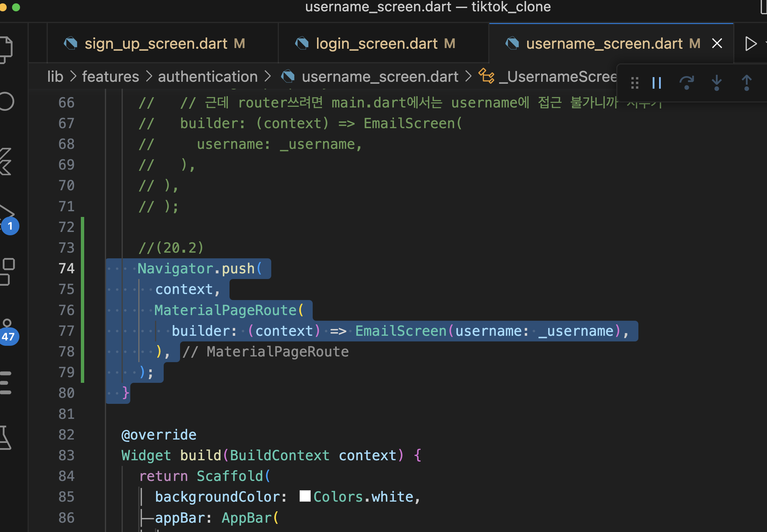The height and width of the screenshot is (532, 767).
Task: Open the Testing flask sidebar view
Action: [x=5, y=437]
